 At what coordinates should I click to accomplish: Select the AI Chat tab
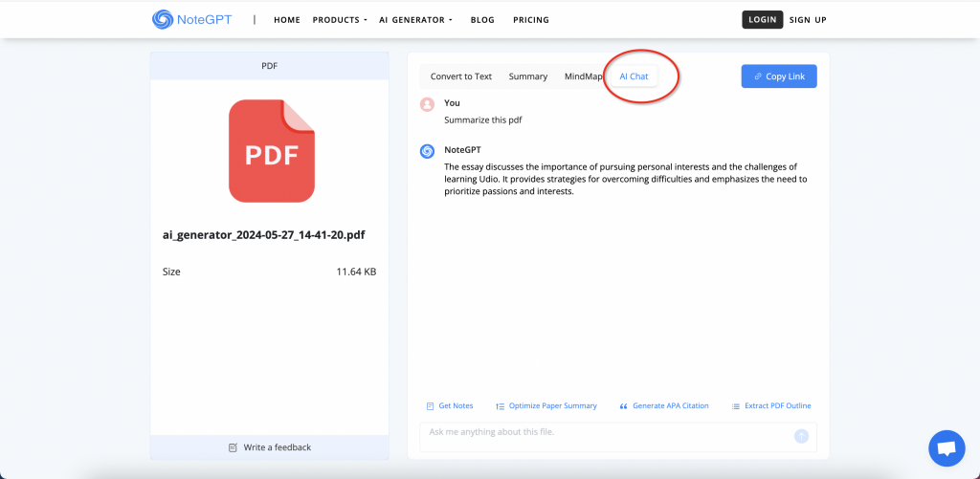coord(634,76)
